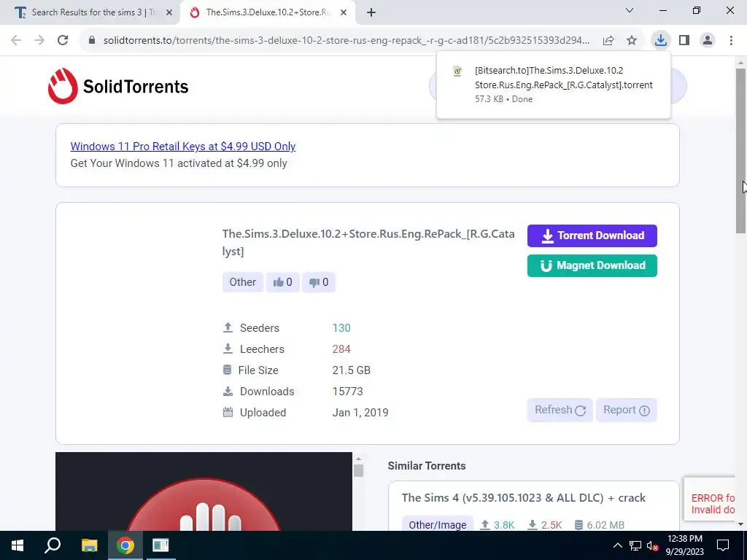This screenshot has height=560, width=747.
Task: Click the uploaded date Jan 1, 2019
Action: point(360,413)
